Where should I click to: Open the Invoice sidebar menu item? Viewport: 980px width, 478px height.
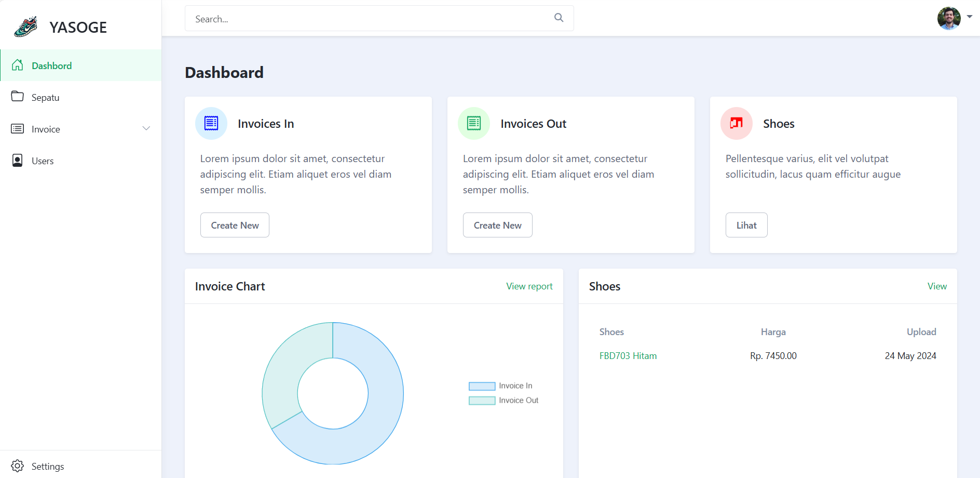click(x=46, y=129)
